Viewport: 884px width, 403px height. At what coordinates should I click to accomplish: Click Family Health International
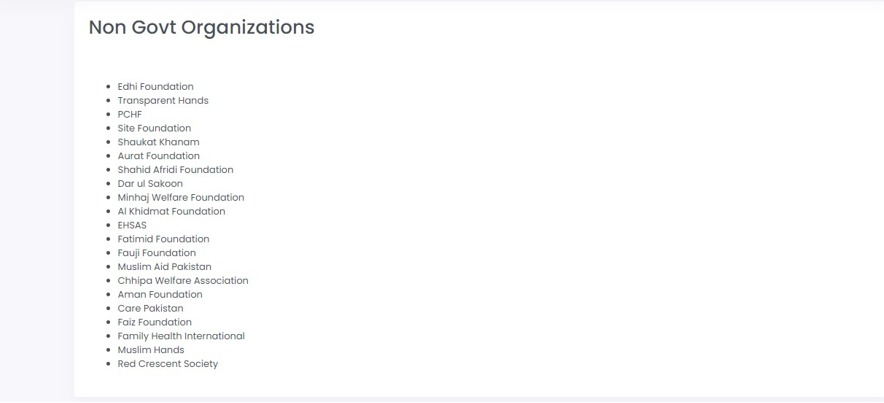[181, 336]
